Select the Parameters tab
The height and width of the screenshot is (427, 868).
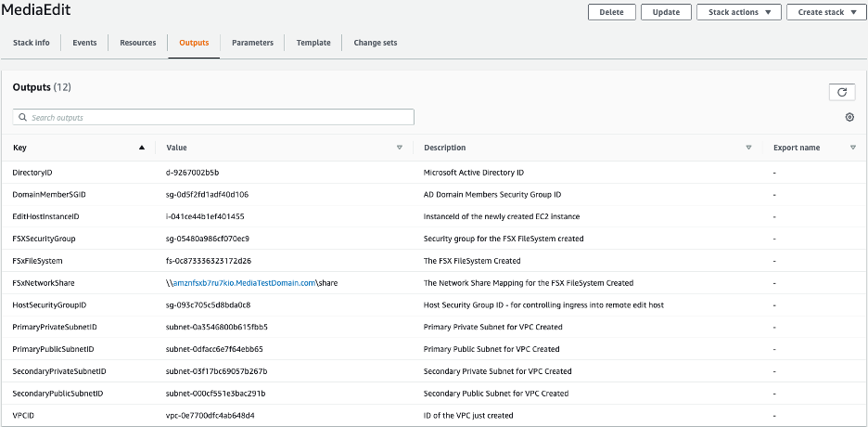click(252, 43)
